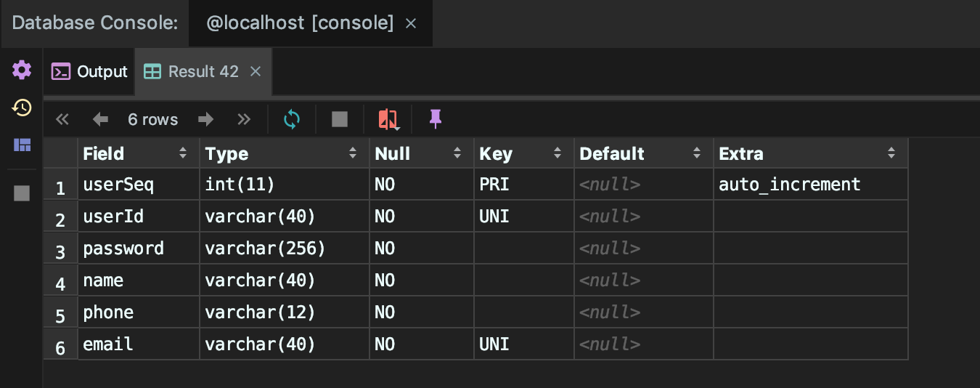Switch to the Output tab
The image size is (980, 388).
coord(89,71)
